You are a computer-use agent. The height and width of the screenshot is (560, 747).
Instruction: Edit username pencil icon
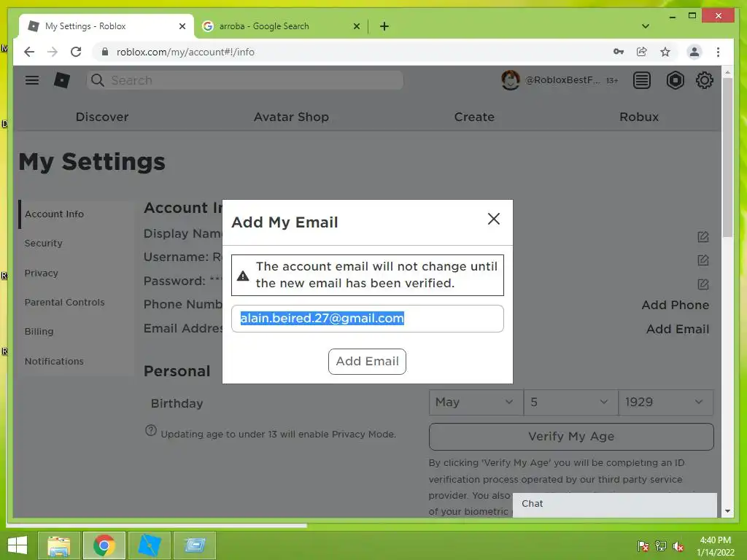point(703,260)
